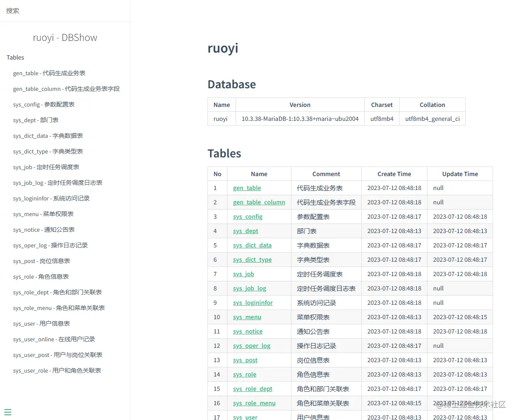
Task: Open the sys_job_log table link
Action: click(249, 288)
